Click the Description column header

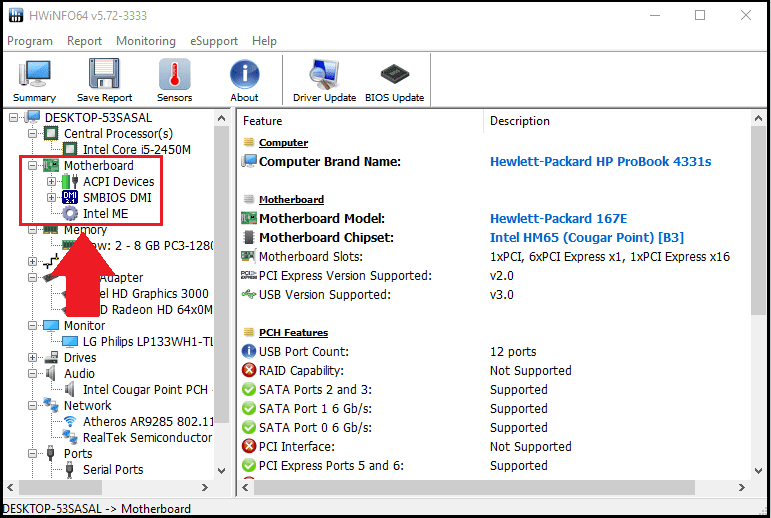click(x=519, y=121)
